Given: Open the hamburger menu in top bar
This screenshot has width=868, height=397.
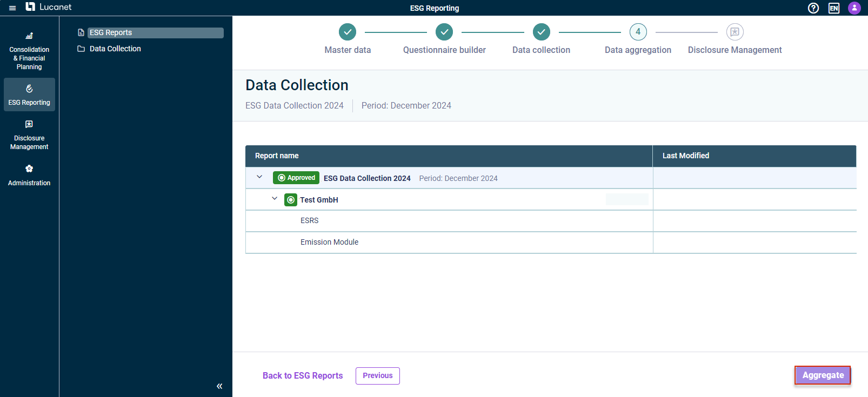Looking at the screenshot, I should point(12,8).
